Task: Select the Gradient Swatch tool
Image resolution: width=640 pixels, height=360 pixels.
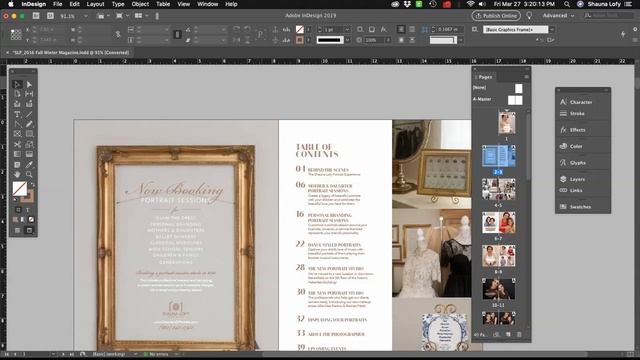Action: click(x=18, y=154)
